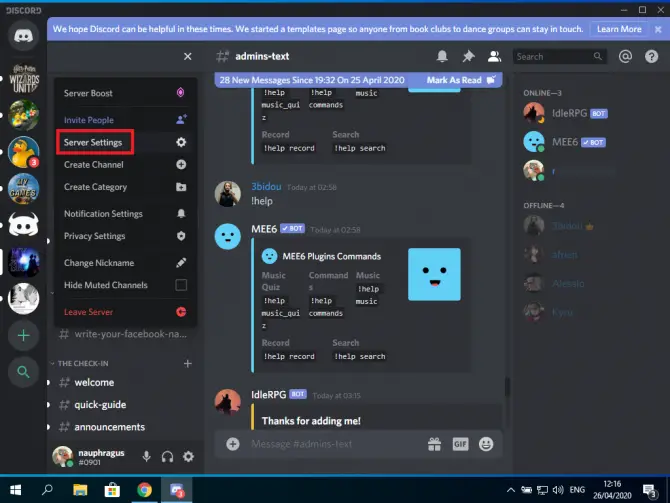
Task: Open Notification Settings menu entry
Action: [x=126, y=214]
